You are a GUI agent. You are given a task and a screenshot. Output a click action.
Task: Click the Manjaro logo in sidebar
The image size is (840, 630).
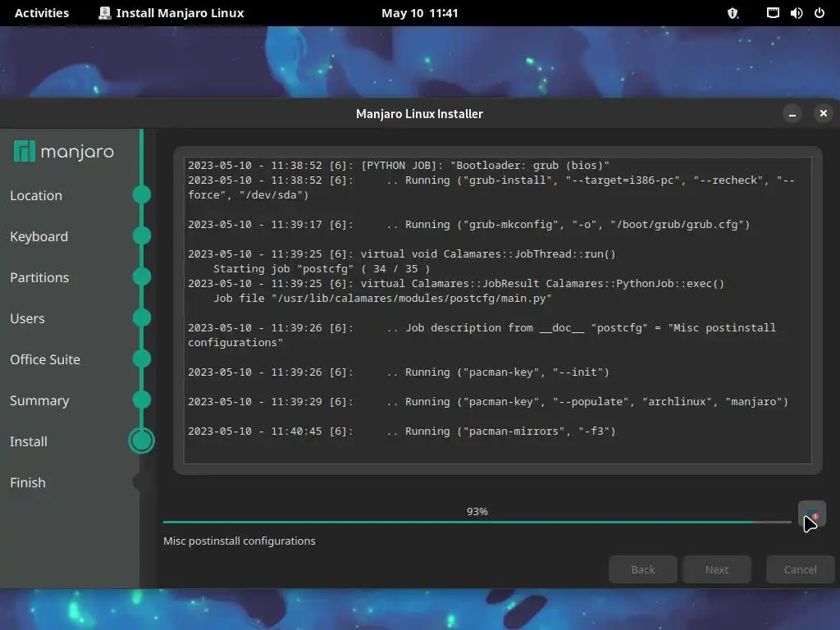tap(64, 152)
